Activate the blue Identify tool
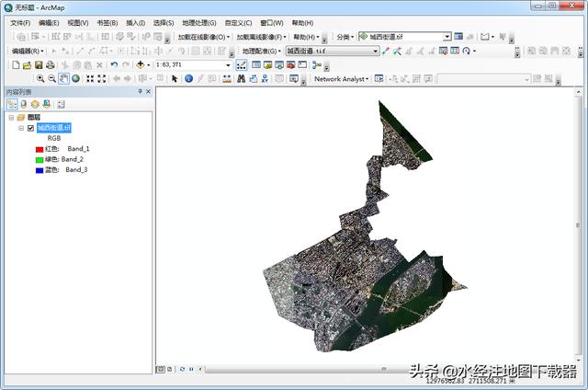This screenshot has width=588, height=390. 189,78
